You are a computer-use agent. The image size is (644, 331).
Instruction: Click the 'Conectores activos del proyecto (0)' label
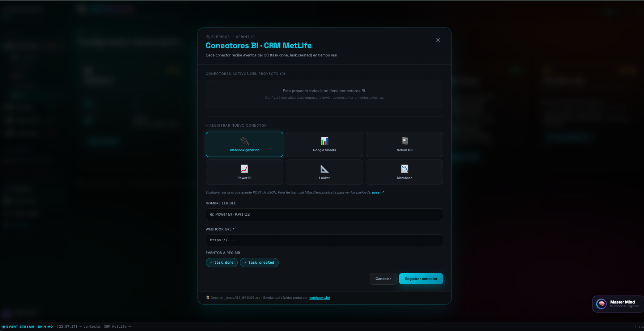245,74
